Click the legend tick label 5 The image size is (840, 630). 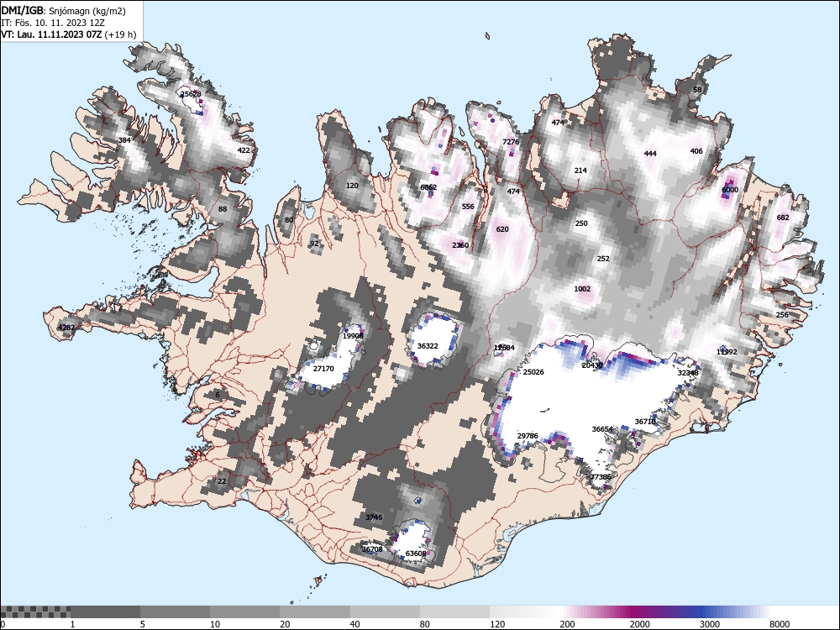[143, 624]
